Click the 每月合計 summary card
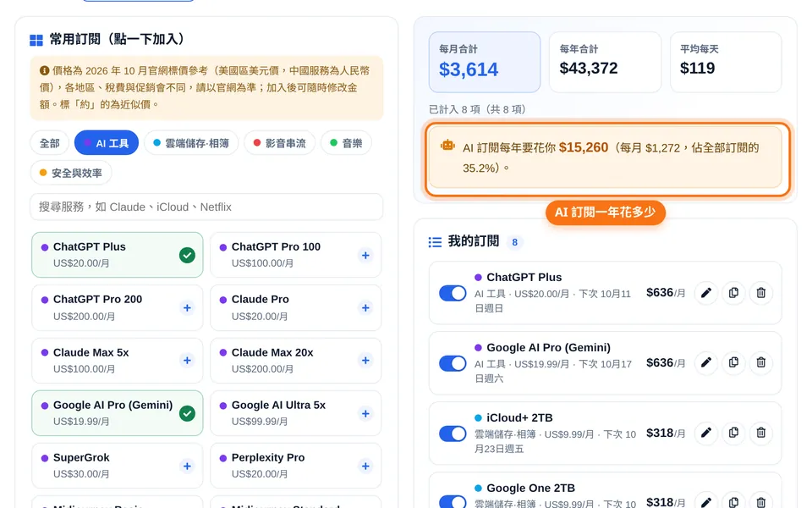This screenshot has height=508, width=812. [x=485, y=62]
